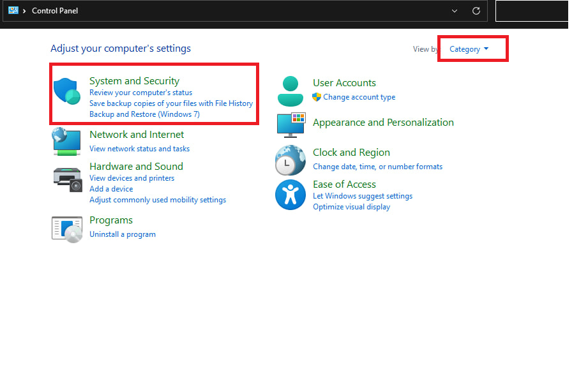Click the Network and Internet globe icon
This screenshot has height=392, width=588.
(x=66, y=141)
